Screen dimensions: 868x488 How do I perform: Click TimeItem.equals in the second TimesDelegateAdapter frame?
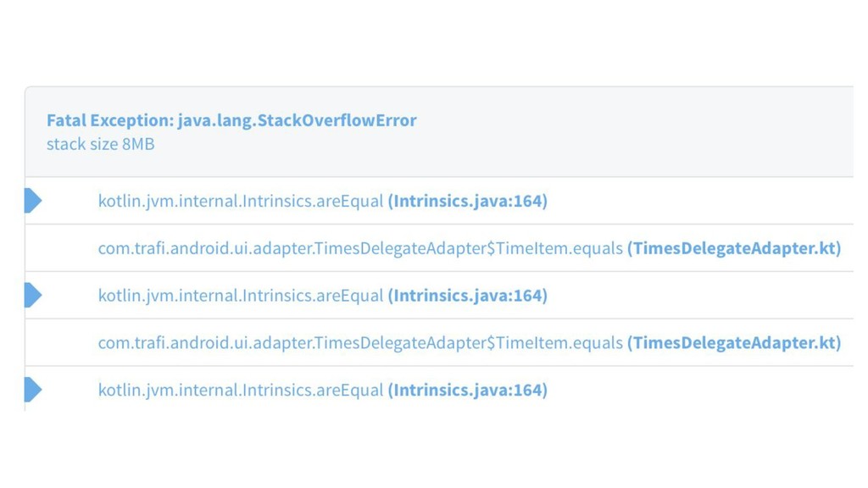559,342
